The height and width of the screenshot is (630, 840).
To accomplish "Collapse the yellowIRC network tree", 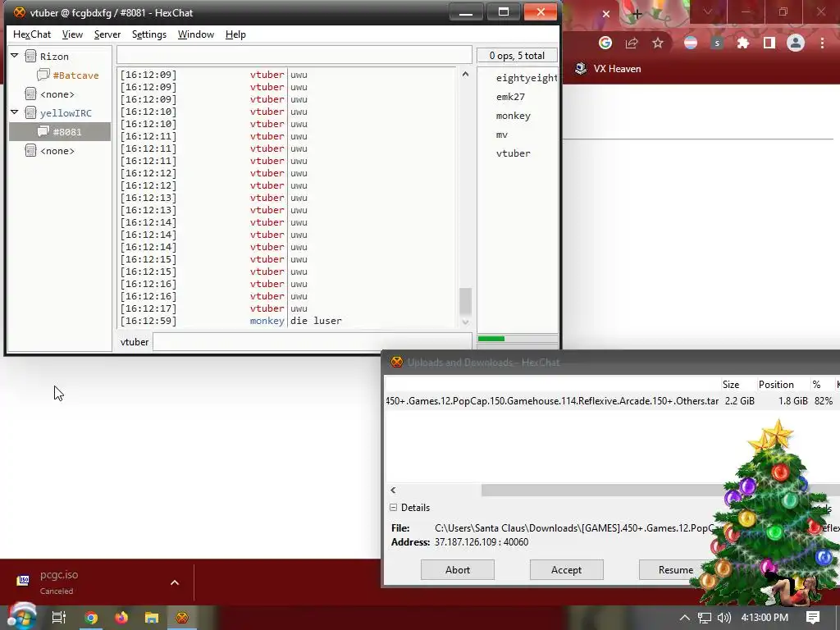I will click(x=15, y=112).
